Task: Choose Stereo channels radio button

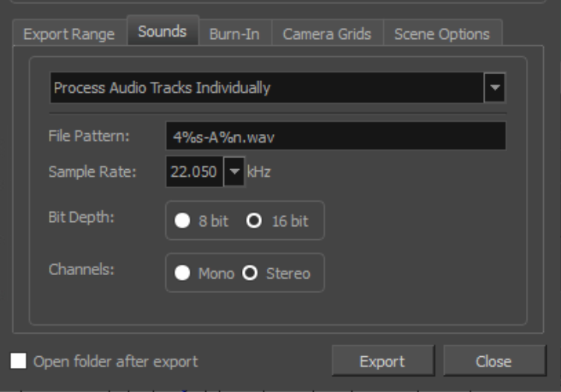Action: pos(250,273)
